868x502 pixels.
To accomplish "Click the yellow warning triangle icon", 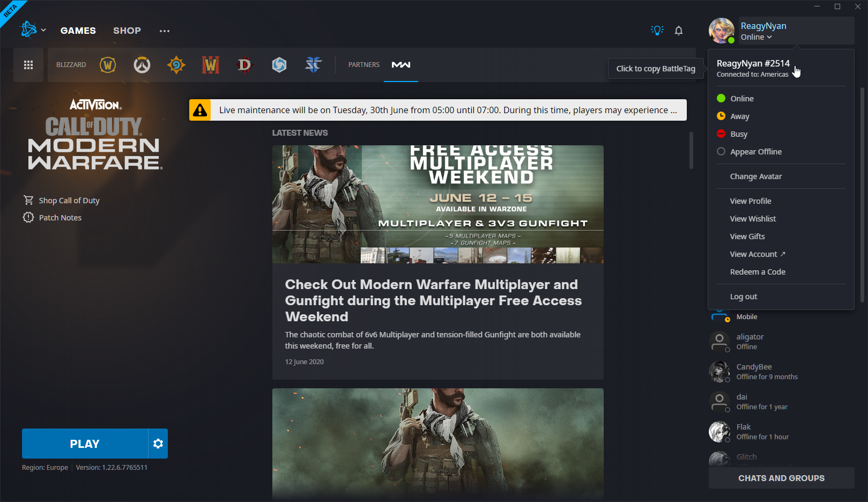I will coord(200,110).
